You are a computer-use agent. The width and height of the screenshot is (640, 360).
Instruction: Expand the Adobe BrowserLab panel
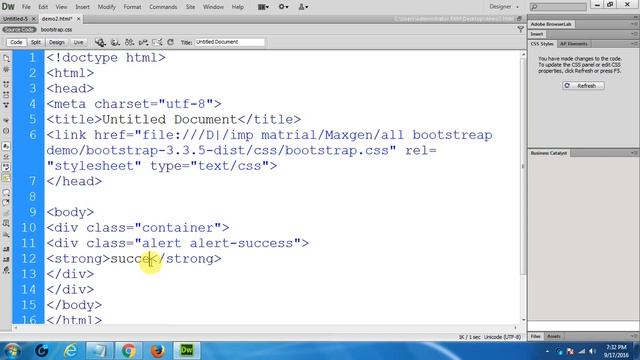[551, 24]
